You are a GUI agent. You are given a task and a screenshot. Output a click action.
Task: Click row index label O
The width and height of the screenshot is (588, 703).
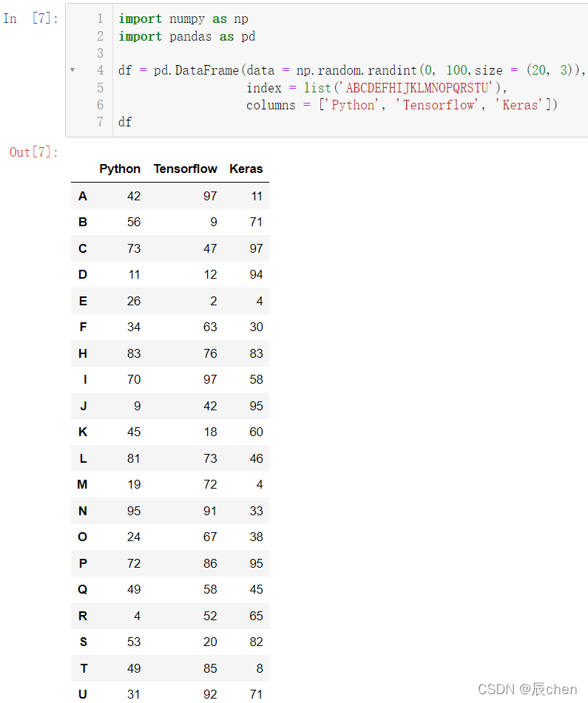point(83,537)
